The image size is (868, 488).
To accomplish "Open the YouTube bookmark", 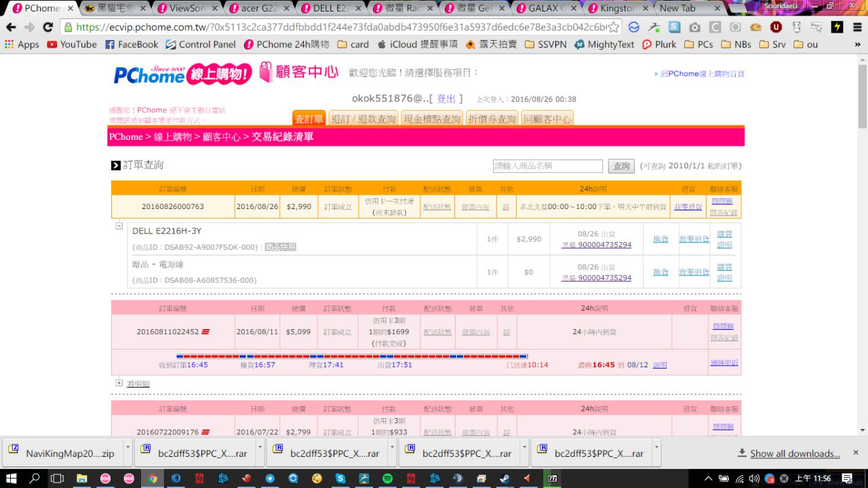I will (72, 44).
